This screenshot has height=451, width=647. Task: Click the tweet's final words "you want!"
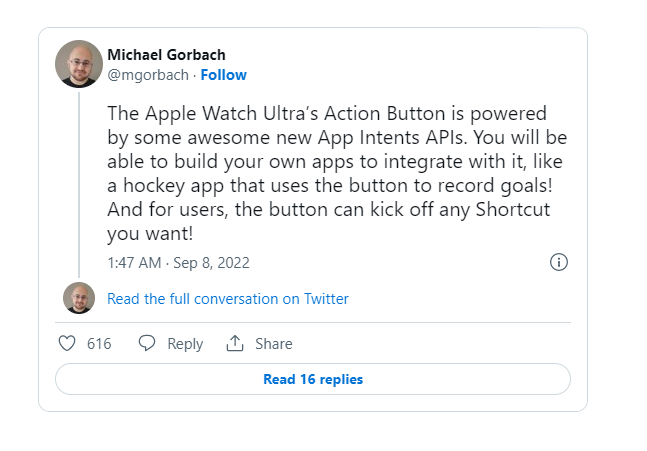pos(150,234)
